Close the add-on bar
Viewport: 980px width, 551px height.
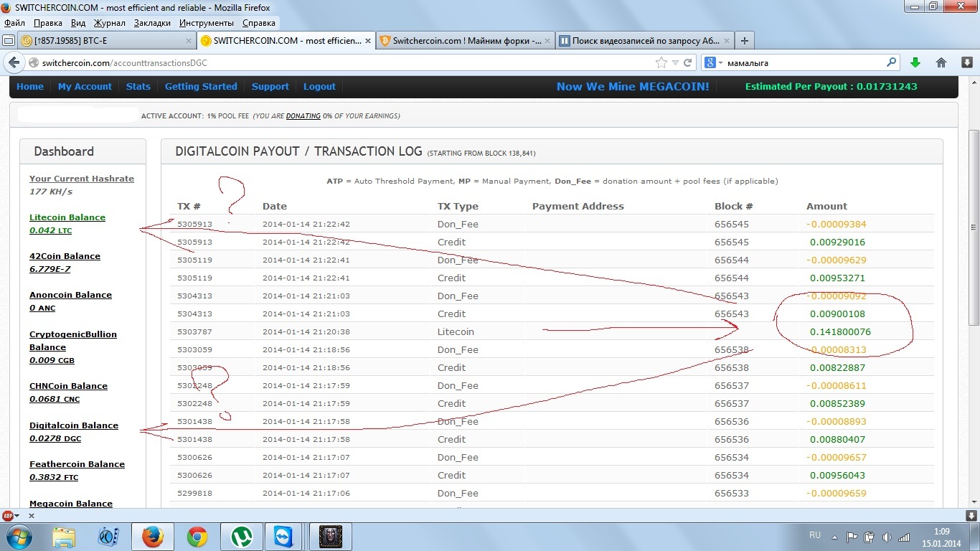[32, 515]
